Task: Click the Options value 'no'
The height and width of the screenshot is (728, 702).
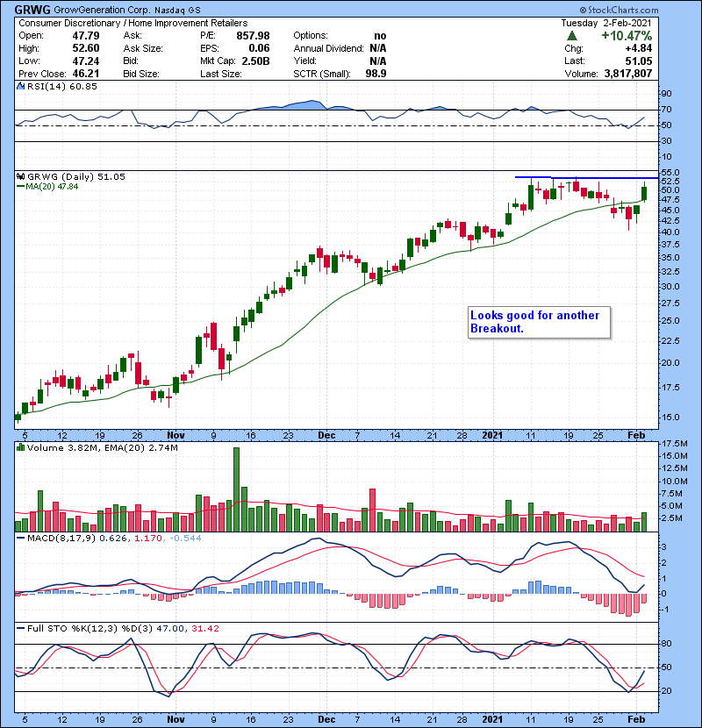Action: pos(380,36)
